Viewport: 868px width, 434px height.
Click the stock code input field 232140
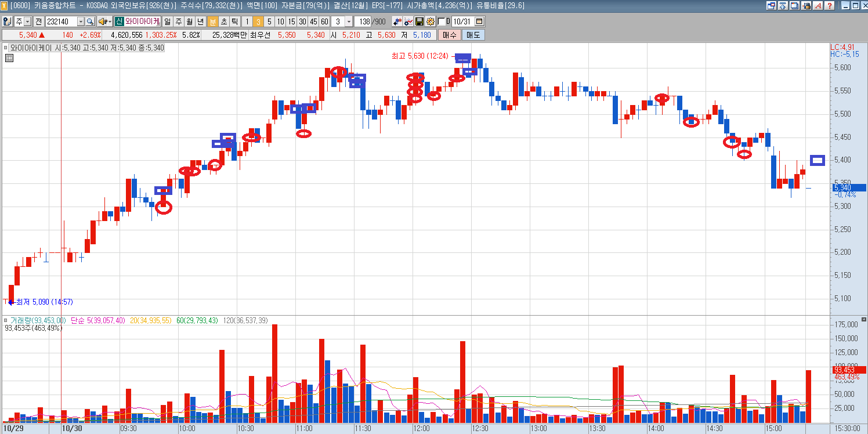(x=61, y=21)
